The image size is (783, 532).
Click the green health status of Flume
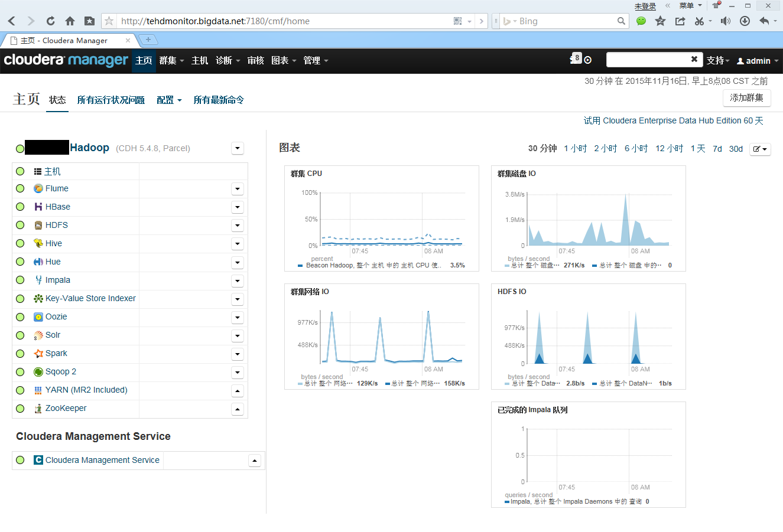(20, 188)
